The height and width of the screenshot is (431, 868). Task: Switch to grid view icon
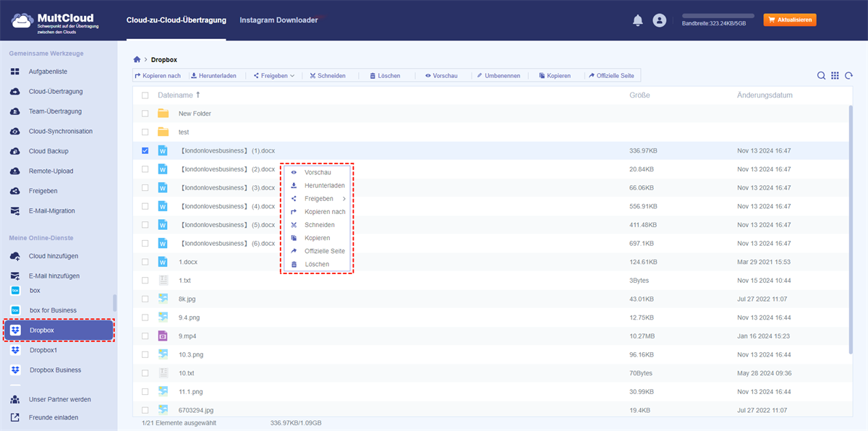[x=835, y=76]
